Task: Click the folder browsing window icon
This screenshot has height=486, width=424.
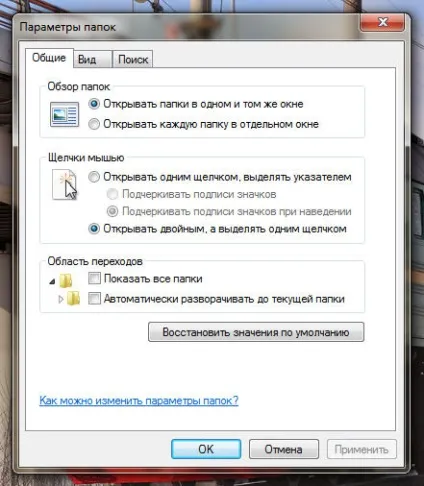Action: [x=65, y=114]
